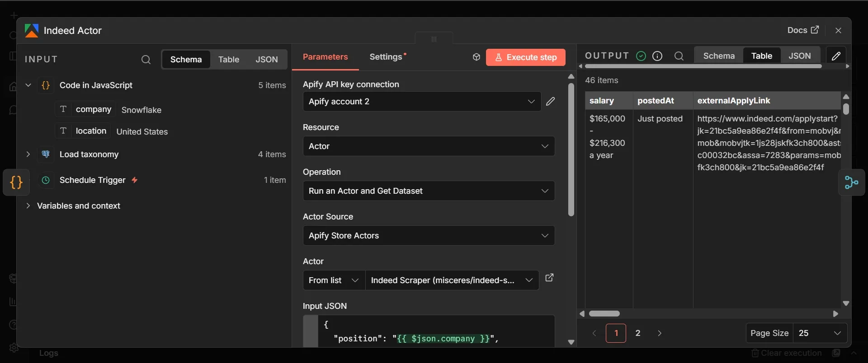868x363 pixels.
Task: Go to output page 2
Action: (x=638, y=333)
